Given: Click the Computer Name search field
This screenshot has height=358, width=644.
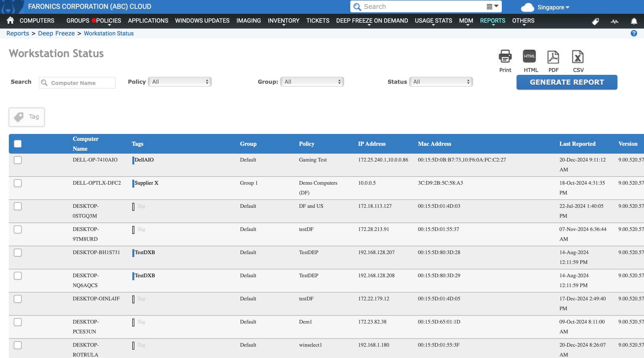Looking at the screenshot, I should tap(77, 83).
